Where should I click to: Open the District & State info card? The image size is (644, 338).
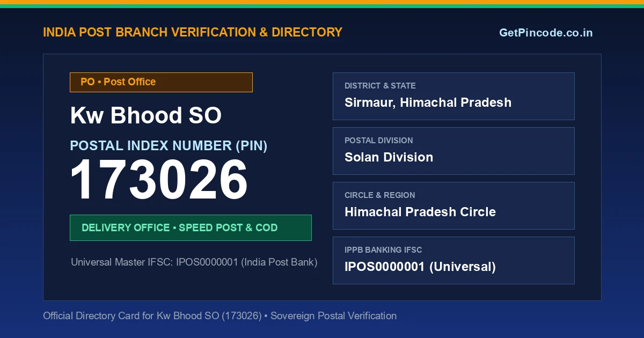453,96
